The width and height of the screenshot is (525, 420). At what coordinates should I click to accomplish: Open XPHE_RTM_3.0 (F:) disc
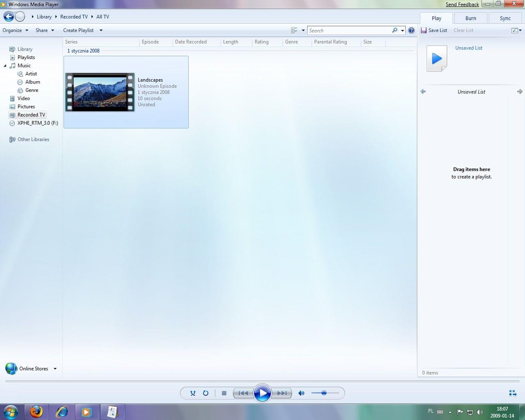click(x=37, y=123)
